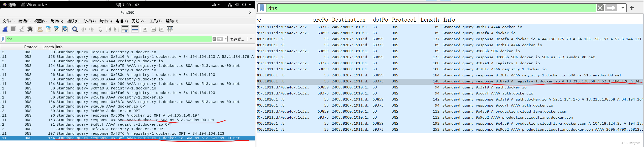Apply the filter arrow in the right window
The image size is (644, 147).
click(612, 8)
